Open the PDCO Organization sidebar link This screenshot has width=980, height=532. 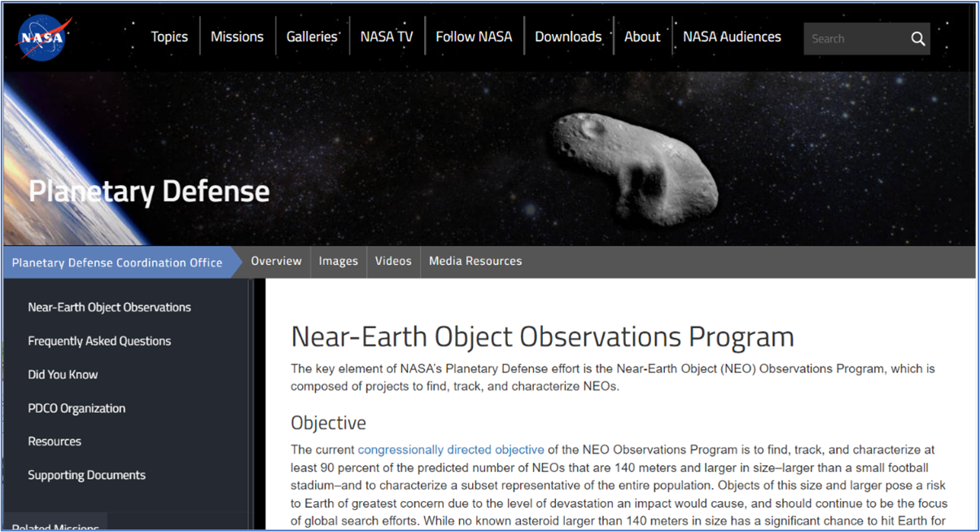click(x=77, y=408)
